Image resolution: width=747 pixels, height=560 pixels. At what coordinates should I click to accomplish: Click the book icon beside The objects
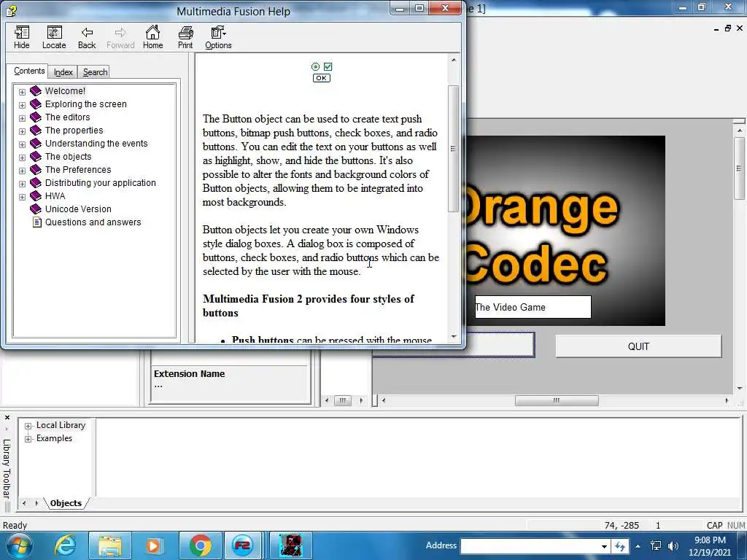tap(36, 156)
